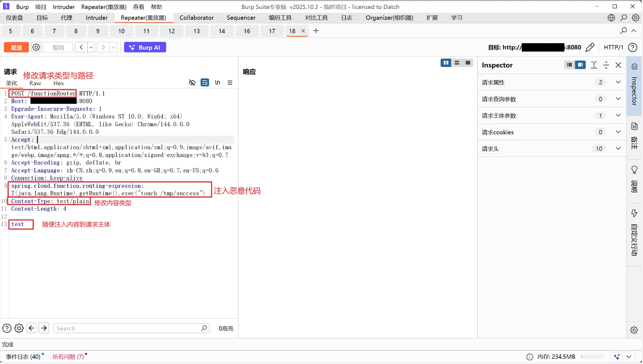Click the memory info icon in status bar
Image resolution: width=643 pixels, height=364 pixels.
point(530,357)
